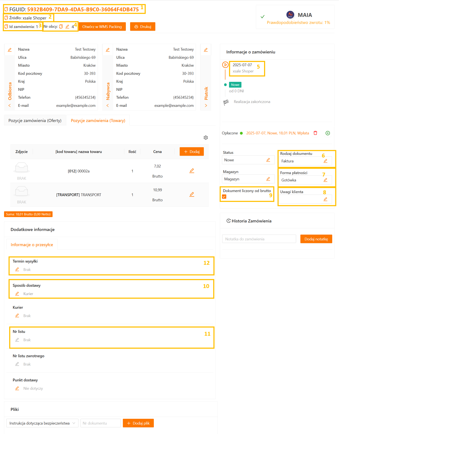Edit the Termin wysyłki value
Viewport: 476px width, 466px height.
coord(17,269)
